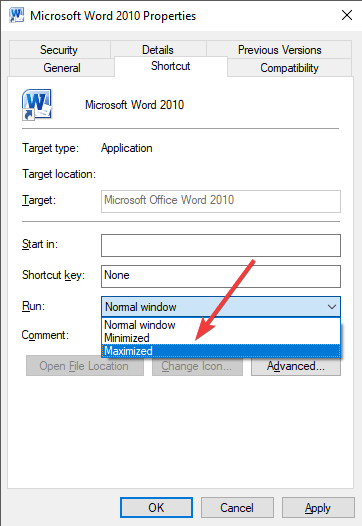Select the Shortcut tab
Screen dimensions: 362x526
(171, 66)
